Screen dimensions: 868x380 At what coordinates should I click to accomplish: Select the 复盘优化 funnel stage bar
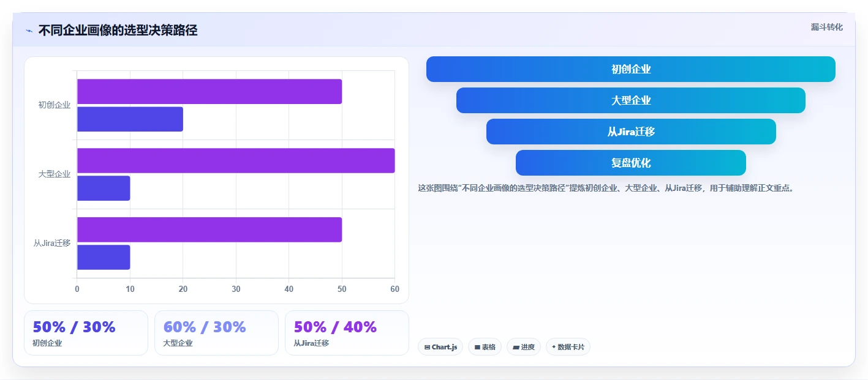click(x=630, y=163)
